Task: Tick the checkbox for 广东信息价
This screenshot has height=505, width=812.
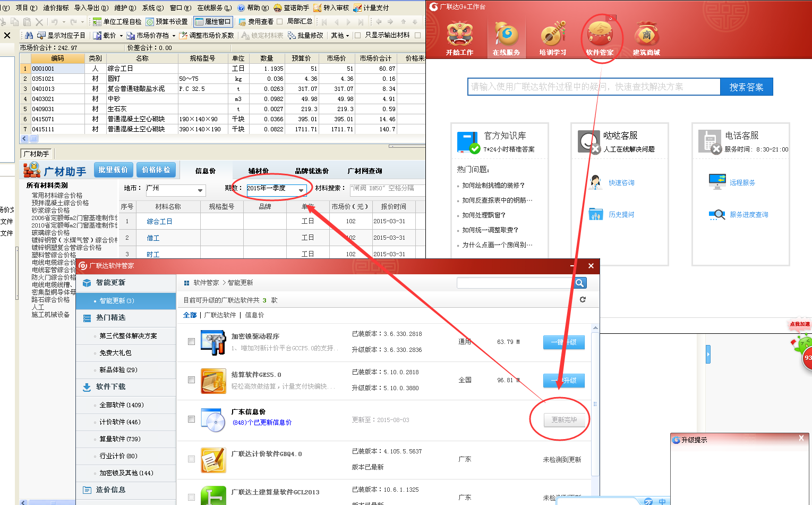Action: tap(191, 419)
